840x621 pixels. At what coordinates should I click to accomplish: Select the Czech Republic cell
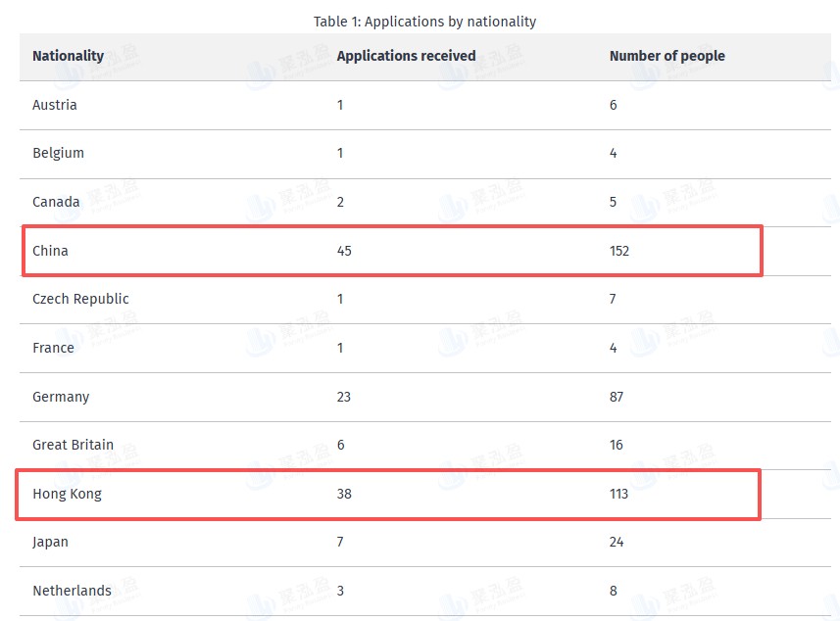pos(80,299)
